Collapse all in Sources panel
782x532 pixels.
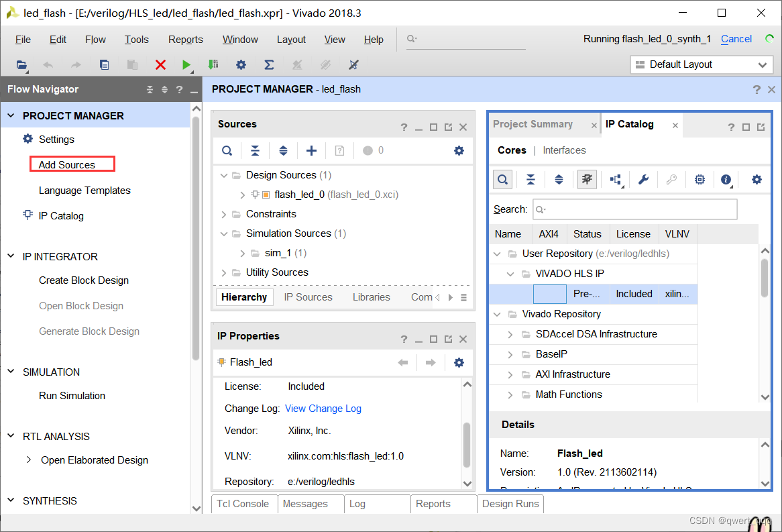pyautogui.click(x=255, y=151)
